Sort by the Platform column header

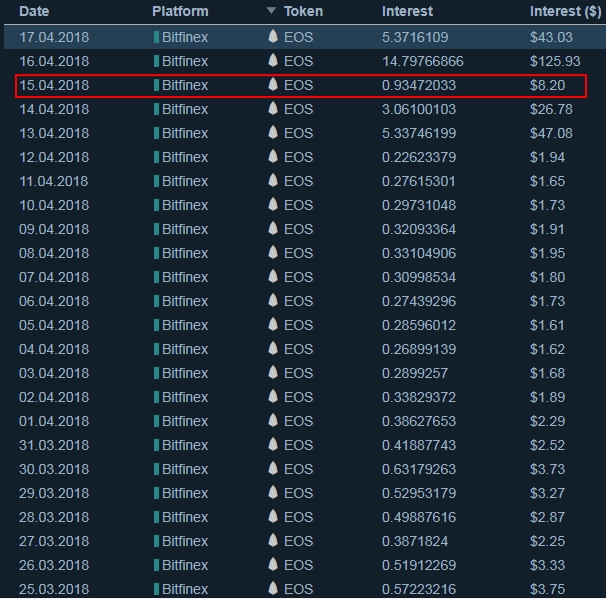click(x=180, y=11)
